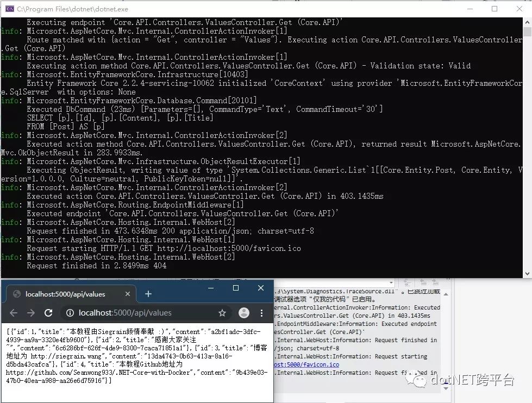Maximize the browser window

tap(236, 288)
